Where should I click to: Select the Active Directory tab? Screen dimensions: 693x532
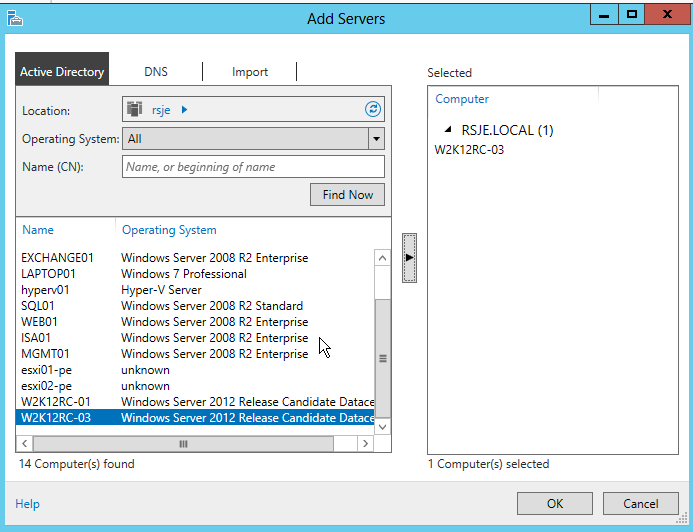tap(62, 72)
